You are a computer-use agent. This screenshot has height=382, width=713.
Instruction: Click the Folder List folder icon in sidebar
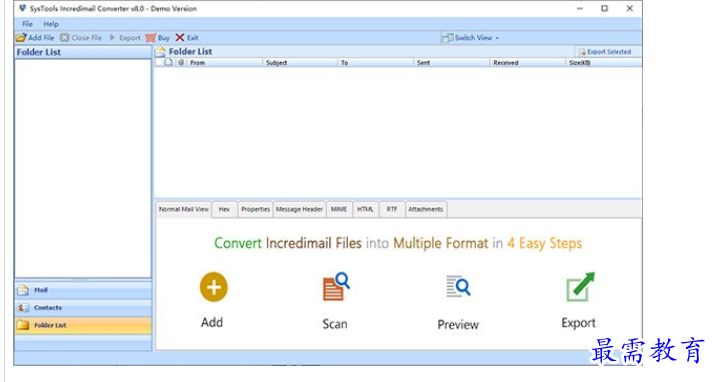(23, 326)
